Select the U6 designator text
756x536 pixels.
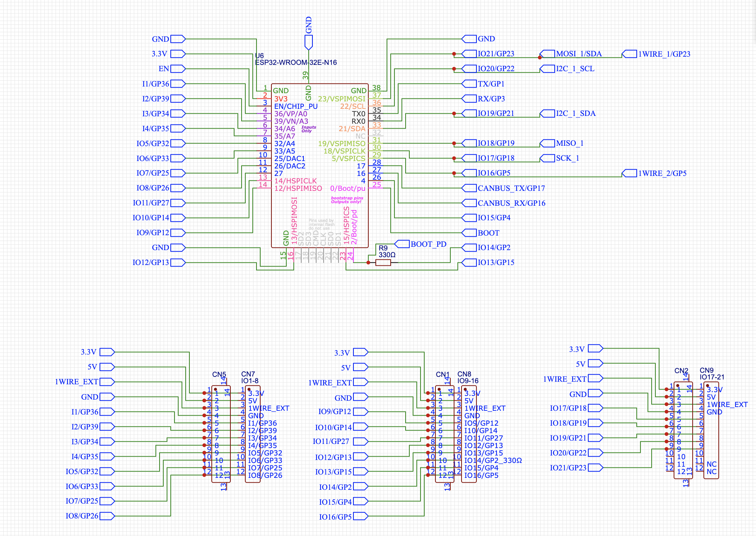259,56
